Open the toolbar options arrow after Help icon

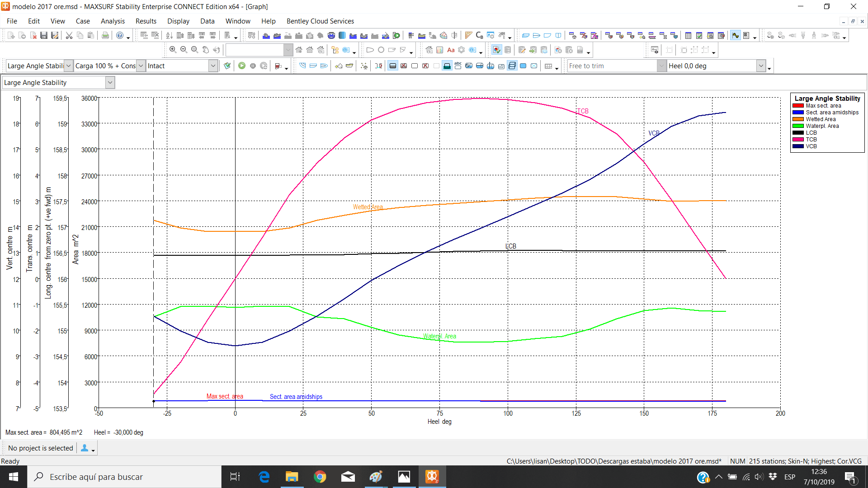click(128, 37)
